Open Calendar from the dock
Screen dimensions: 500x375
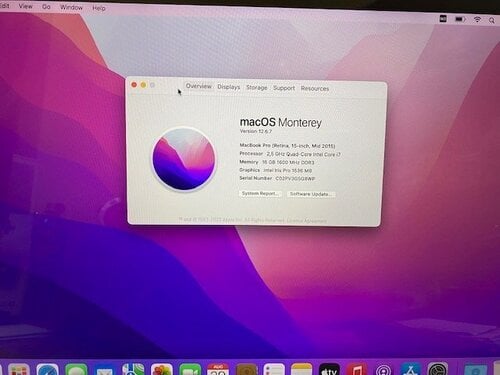(218, 370)
